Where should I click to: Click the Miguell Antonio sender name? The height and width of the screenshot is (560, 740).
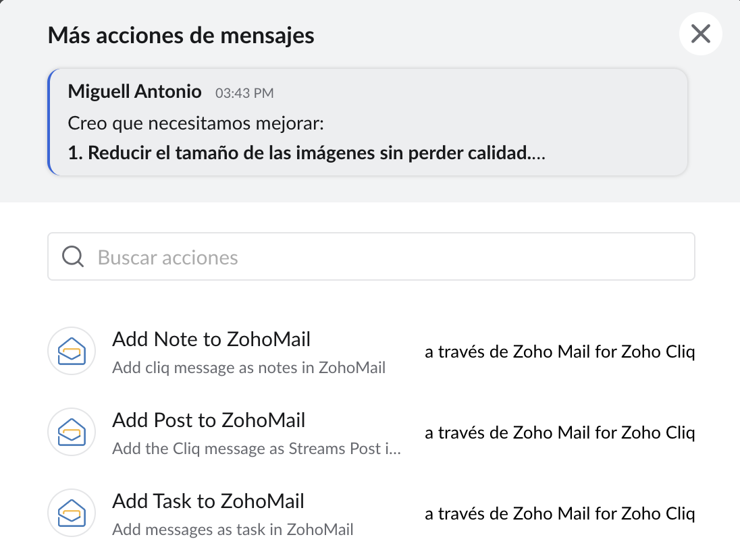134,91
